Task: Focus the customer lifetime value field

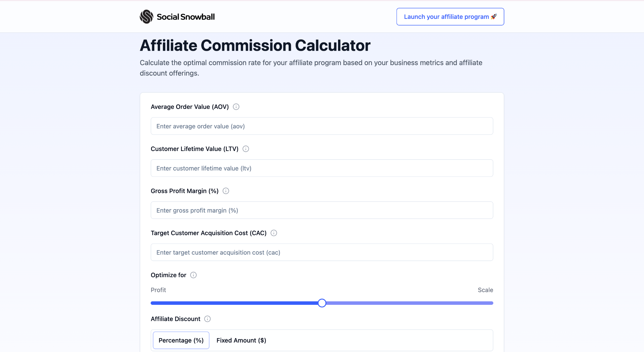Action: click(322, 168)
